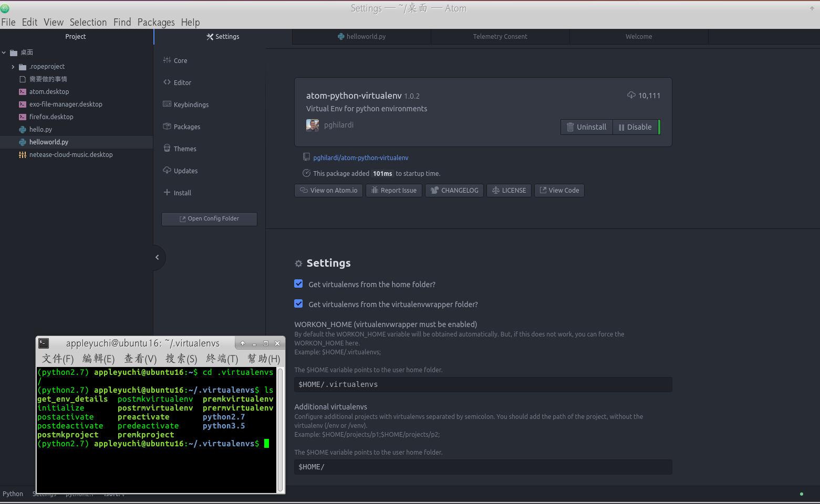Click the Python grammar selector in status bar
Image resolution: width=820 pixels, height=504 pixels.
(x=13, y=494)
